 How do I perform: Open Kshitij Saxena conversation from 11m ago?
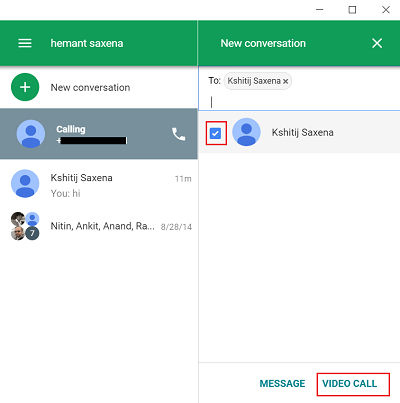[x=99, y=184]
